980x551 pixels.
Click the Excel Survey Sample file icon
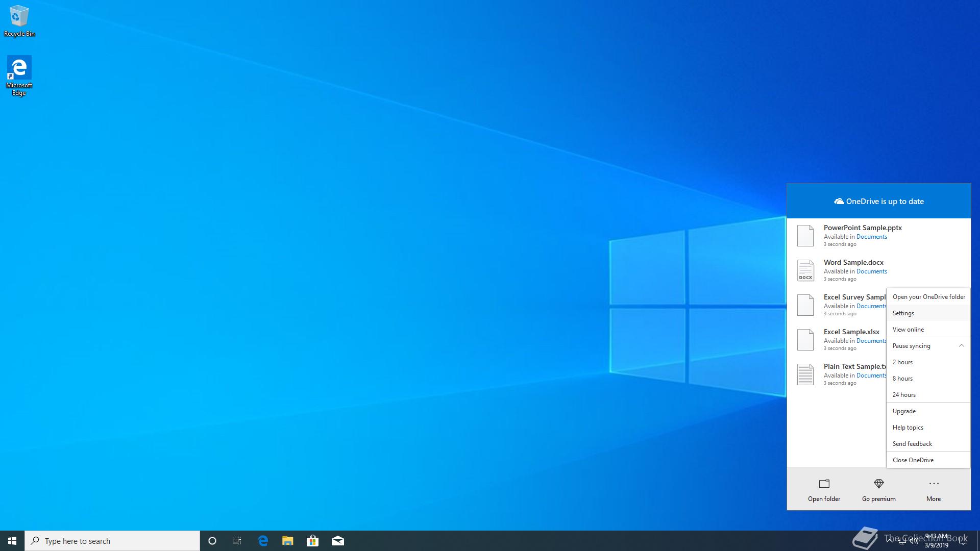click(805, 305)
